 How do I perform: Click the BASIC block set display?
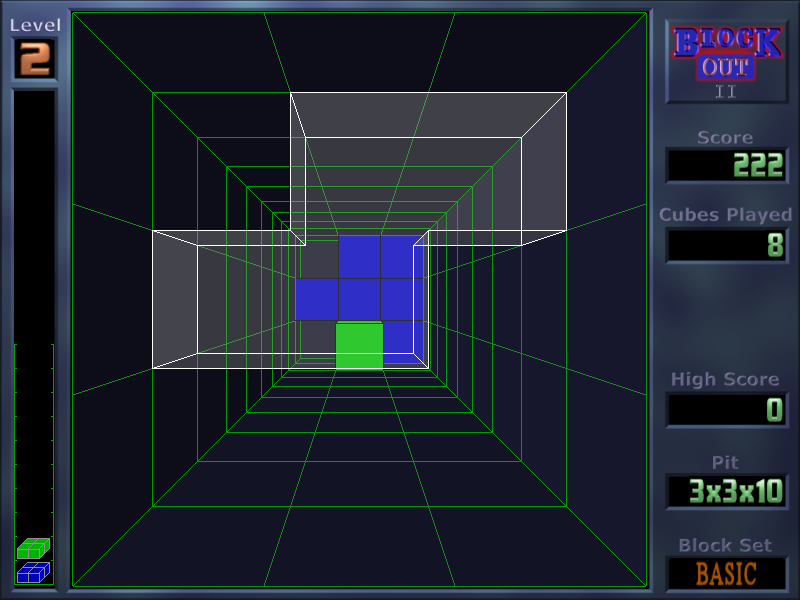click(727, 573)
